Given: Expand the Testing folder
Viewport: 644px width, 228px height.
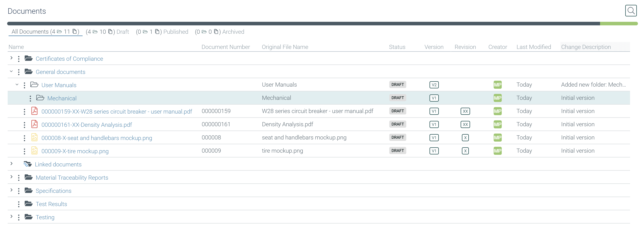Looking at the screenshot, I should pos(11,217).
